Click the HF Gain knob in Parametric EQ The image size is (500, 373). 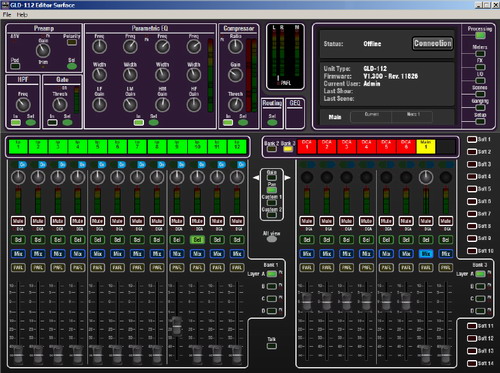point(194,105)
